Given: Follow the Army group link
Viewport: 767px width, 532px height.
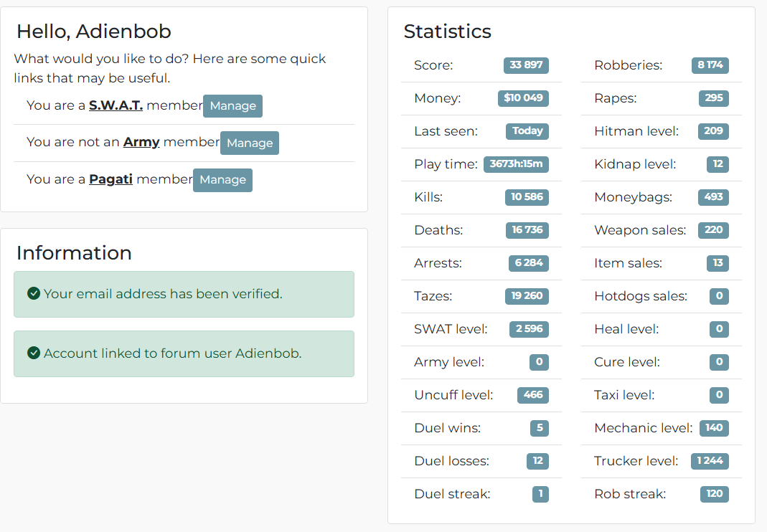Looking at the screenshot, I should point(141,142).
